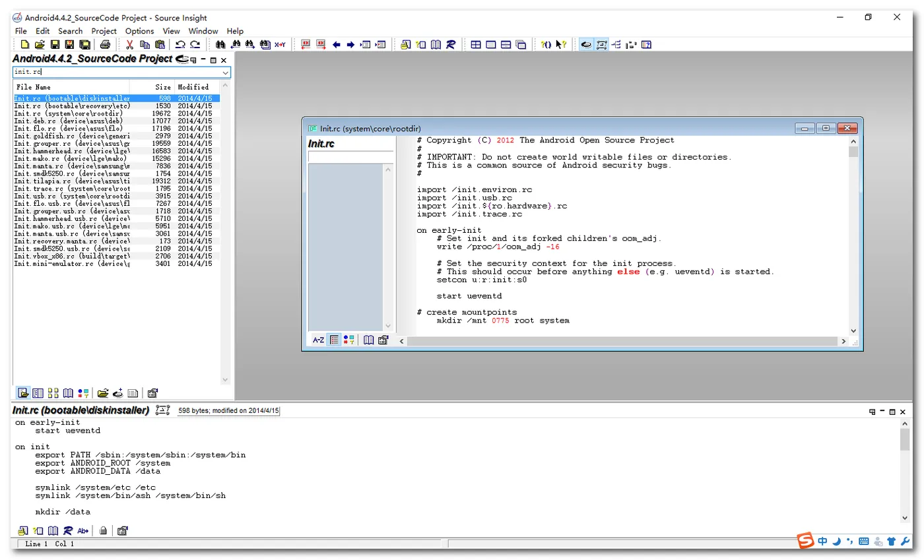
Task: Paste from clipboard using Paste icon
Action: tap(160, 45)
